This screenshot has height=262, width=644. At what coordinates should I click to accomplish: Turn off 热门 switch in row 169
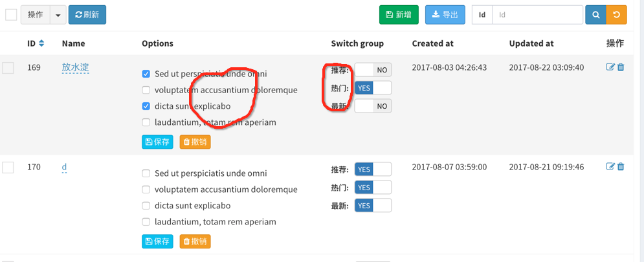point(373,88)
